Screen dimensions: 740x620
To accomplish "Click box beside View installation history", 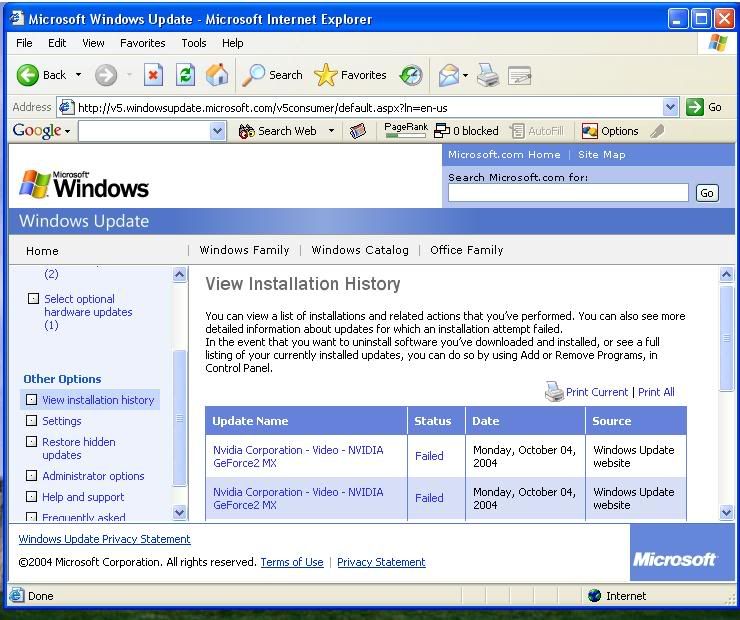I will 31,399.
